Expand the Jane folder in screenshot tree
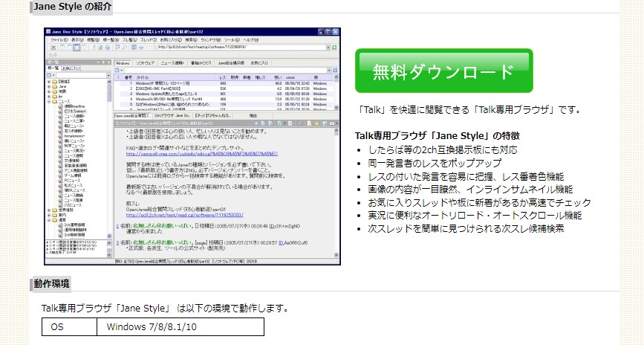644x345 pixels. tap(49, 87)
